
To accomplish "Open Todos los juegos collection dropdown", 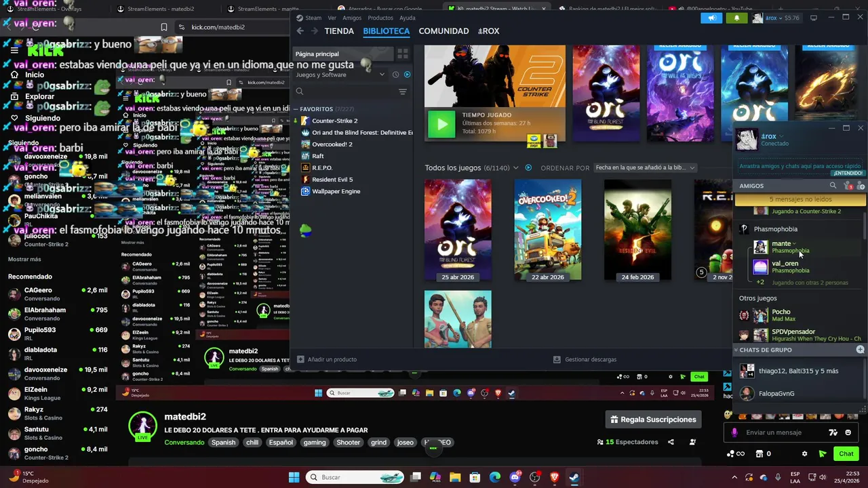I will (x=515, y=167).
